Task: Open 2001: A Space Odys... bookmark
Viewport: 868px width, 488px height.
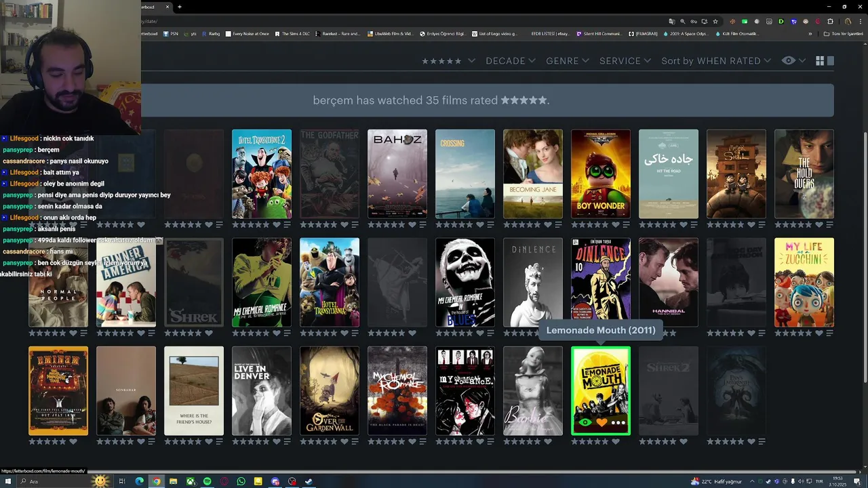Action: coord(686,34)
